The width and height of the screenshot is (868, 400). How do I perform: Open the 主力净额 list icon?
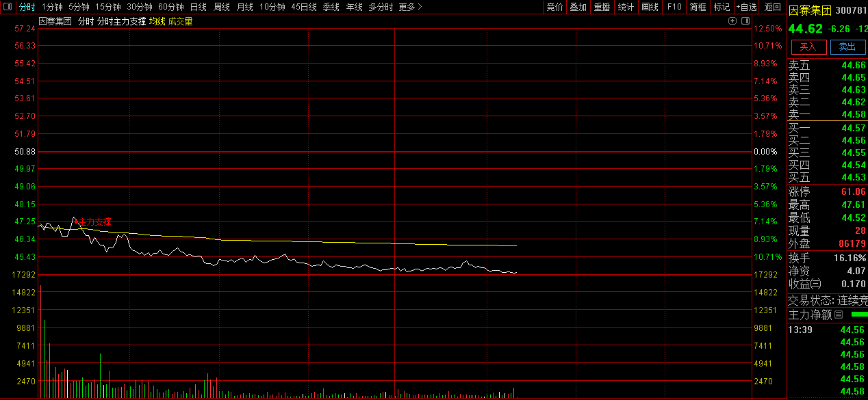coord(839,315)
